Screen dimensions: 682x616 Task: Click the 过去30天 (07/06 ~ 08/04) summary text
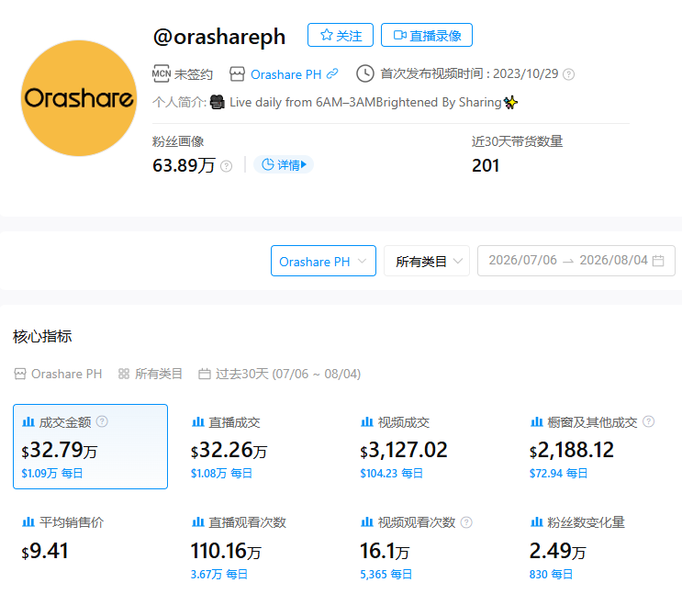pyautogui.click(x=288, y=374)
